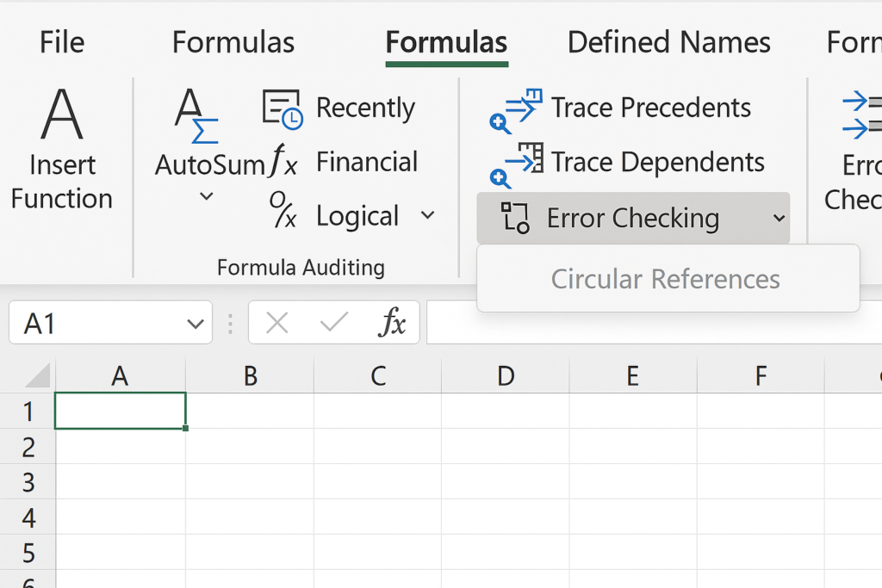Click the Trace Dependents icon
Screen dimensions: 882x588
[x=515, y=164]
